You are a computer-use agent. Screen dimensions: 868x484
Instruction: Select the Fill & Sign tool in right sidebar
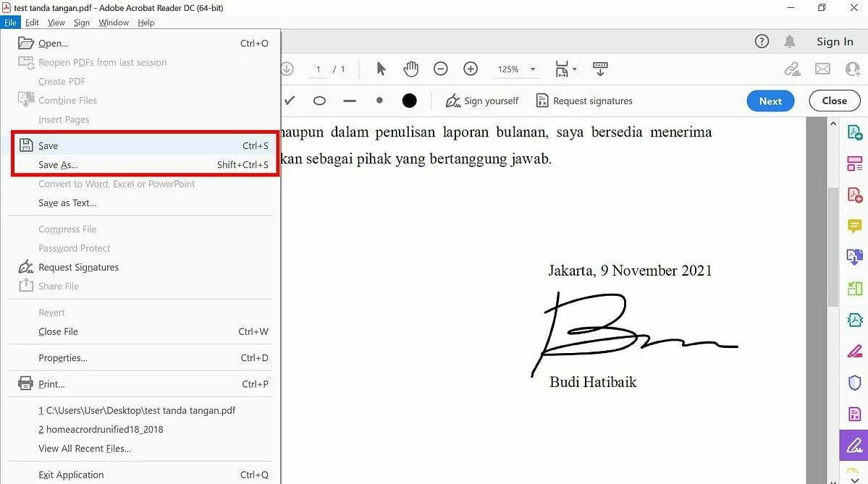point(854,445)
